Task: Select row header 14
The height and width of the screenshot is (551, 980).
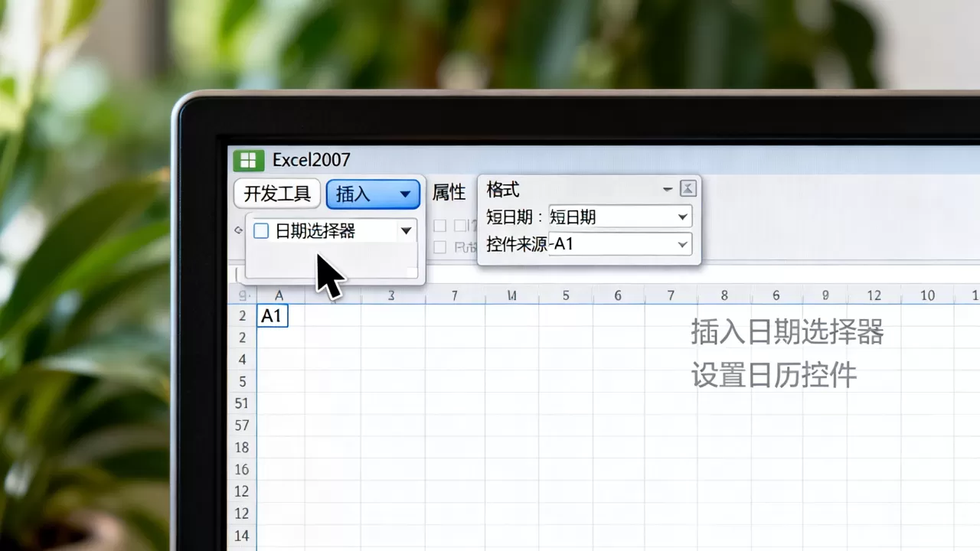Action: pyautogui.click(x=242, y=536)
